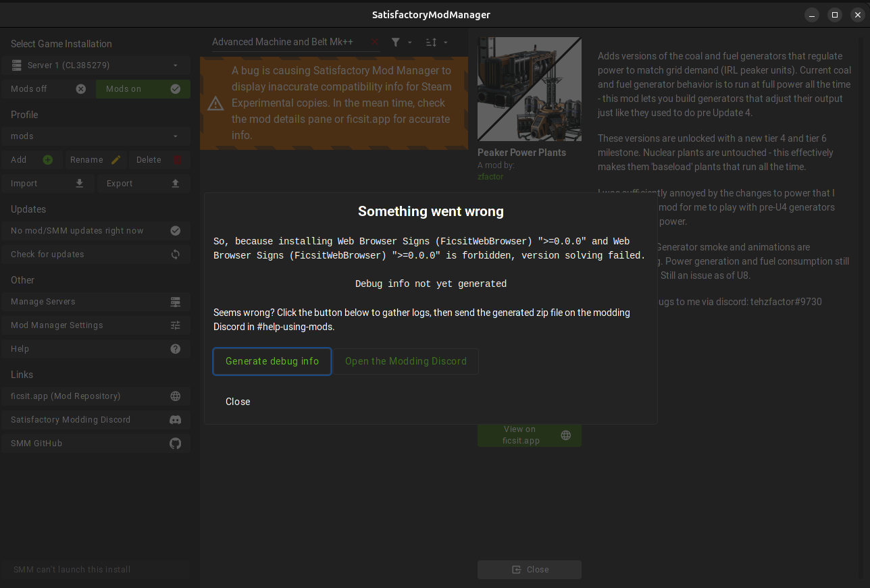Open Mod Manager Settings sliders icon

point(176,325)
